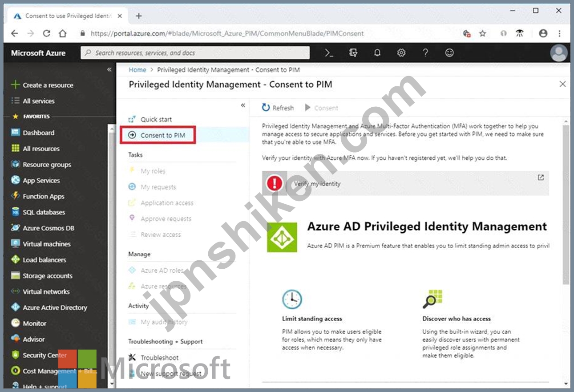Click the search resources box
This screenshot has height=392, width=574.
click(195, 53)
